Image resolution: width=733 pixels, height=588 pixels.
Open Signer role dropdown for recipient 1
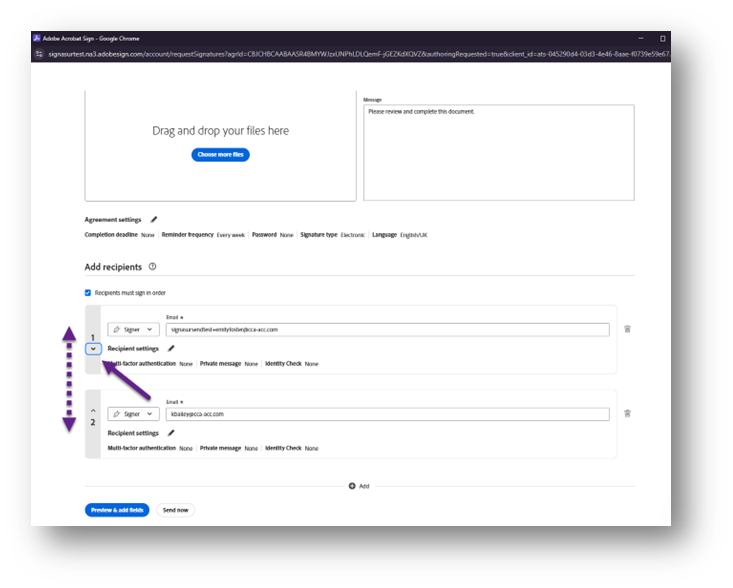click(x=133, y=329)
